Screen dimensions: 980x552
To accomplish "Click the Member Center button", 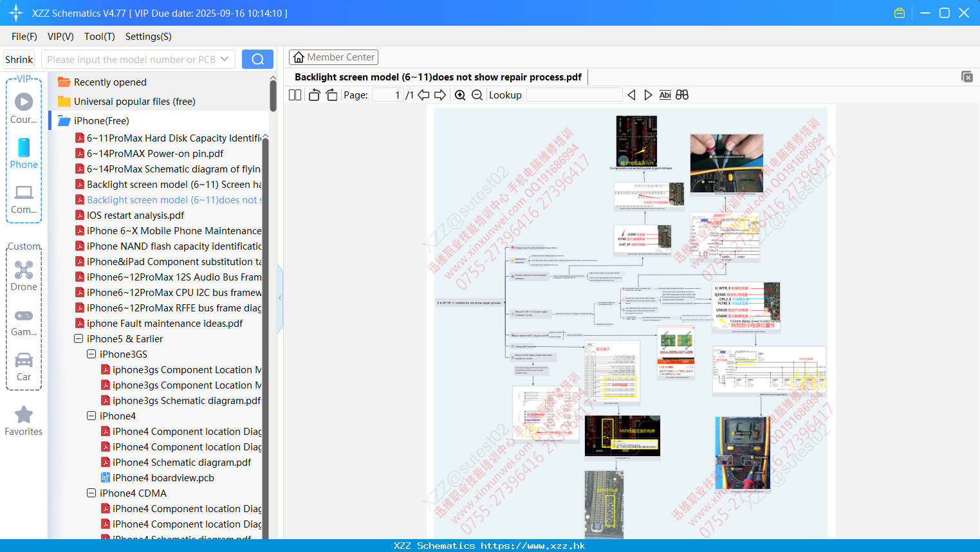I will click(x=333, y=57).
